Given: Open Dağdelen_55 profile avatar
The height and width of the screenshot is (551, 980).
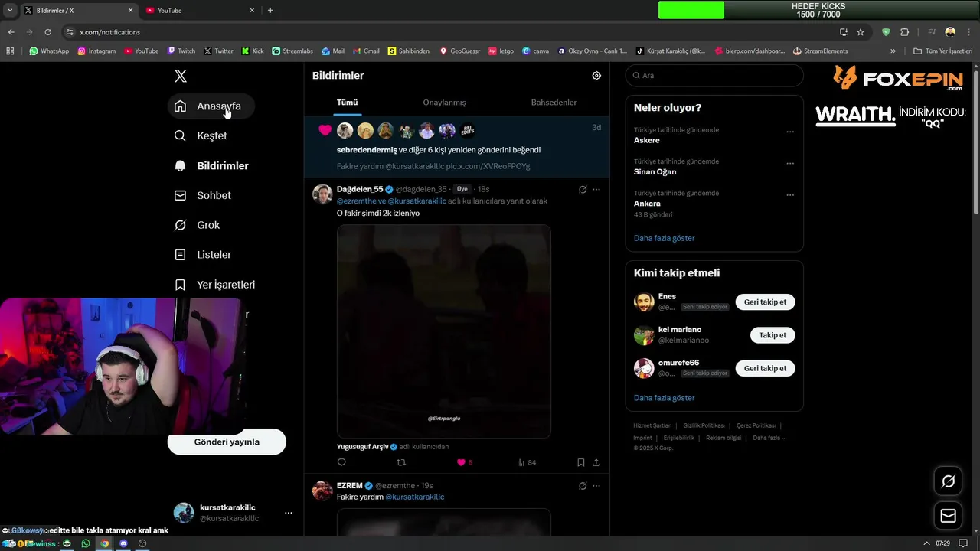Looking at the screenshot, I should click(x=322, y=194).
